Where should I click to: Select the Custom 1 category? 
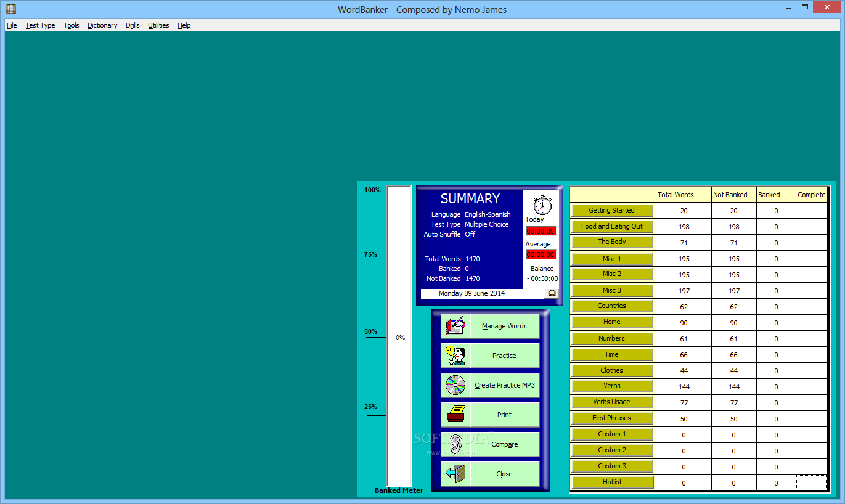pos(612,434)
